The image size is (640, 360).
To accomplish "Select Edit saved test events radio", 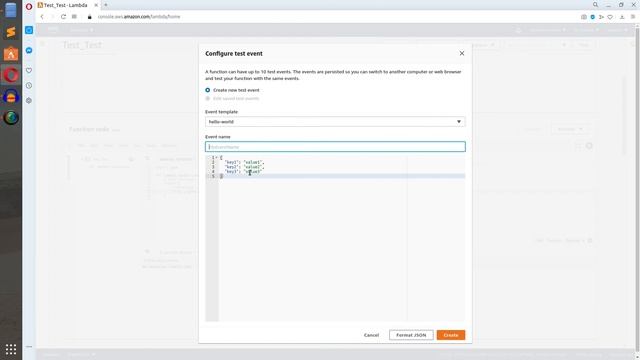I will click(x=208, y=98).
